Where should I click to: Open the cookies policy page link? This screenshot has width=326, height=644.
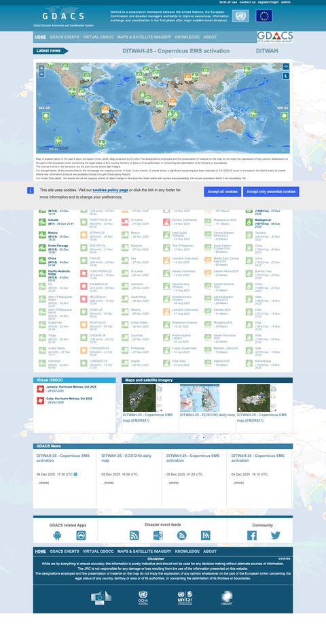coord(110,190)
